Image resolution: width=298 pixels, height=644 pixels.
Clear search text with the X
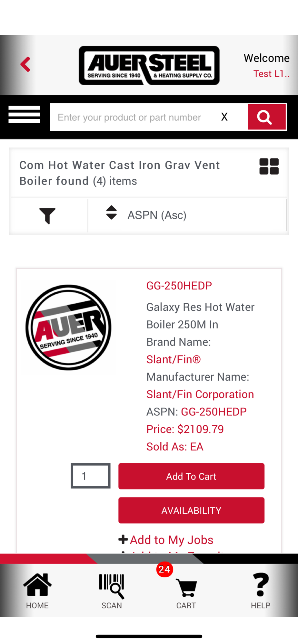(x=224, y=117)
